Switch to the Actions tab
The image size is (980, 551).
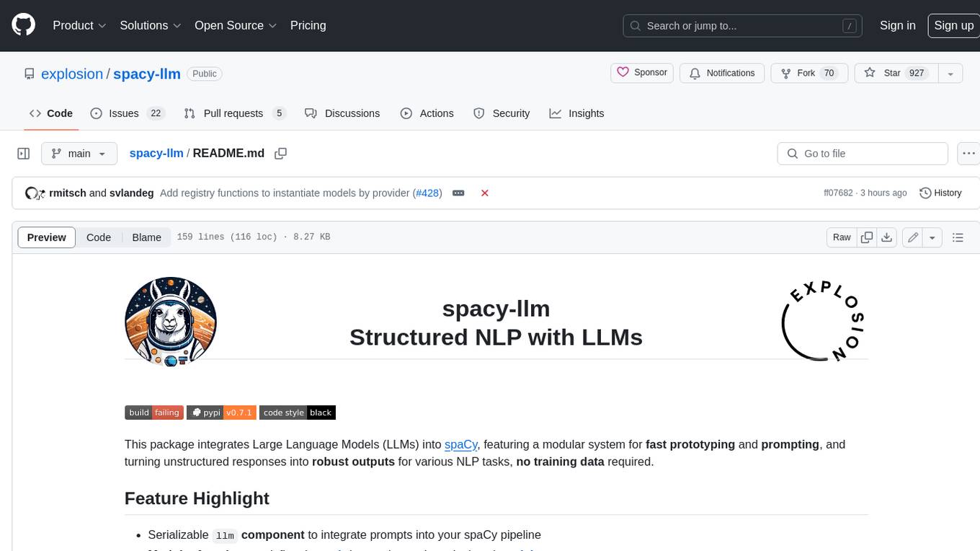tap(427, 113)
